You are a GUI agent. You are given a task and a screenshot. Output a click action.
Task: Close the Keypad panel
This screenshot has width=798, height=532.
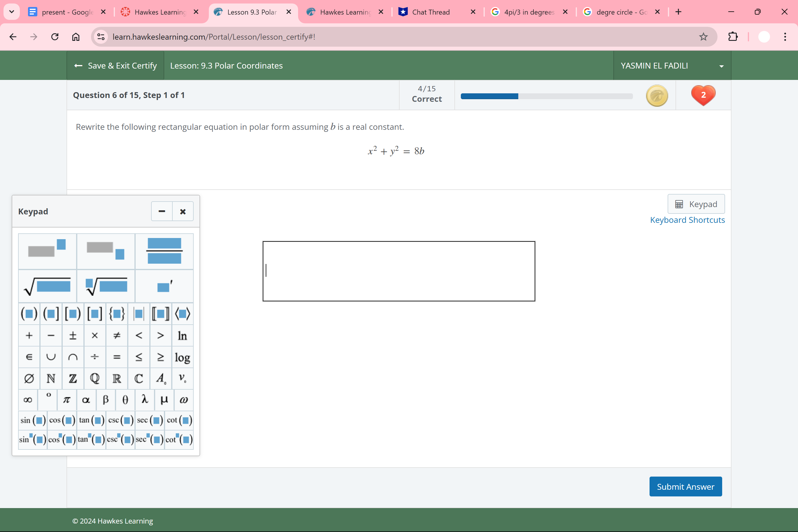[183, 211]
